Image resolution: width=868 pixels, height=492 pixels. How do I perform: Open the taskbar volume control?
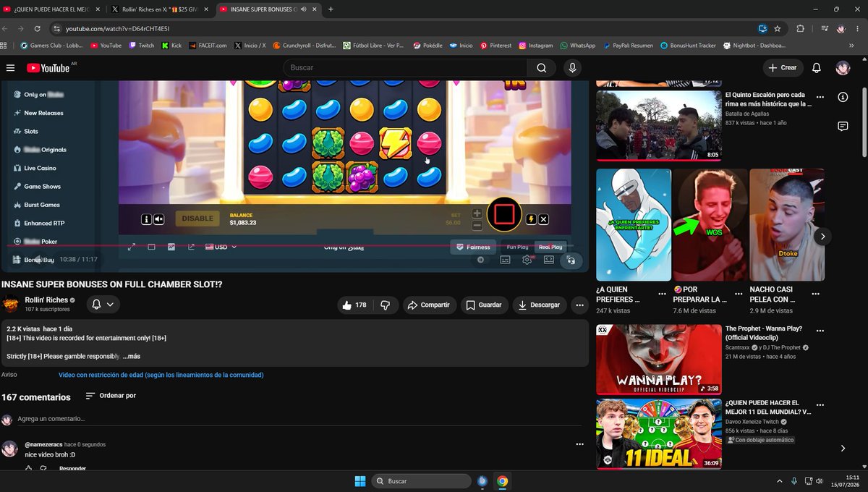pyautogui.click(x=819, y=481)
